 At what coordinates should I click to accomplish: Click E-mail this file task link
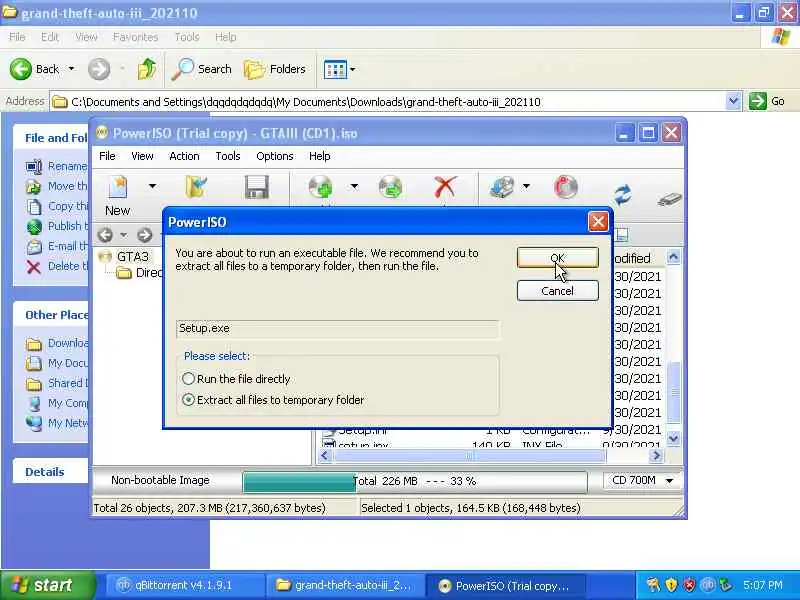point(57,246)
